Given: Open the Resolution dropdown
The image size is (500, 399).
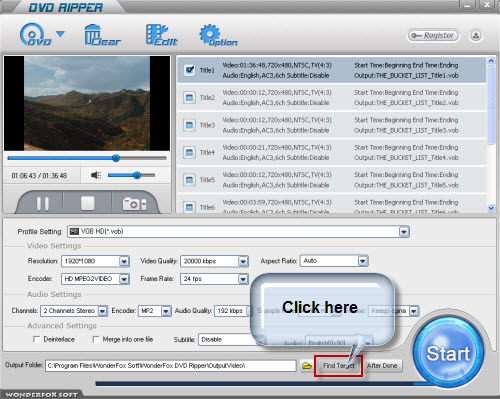Looking at the screenshot, I should point(124,261).
